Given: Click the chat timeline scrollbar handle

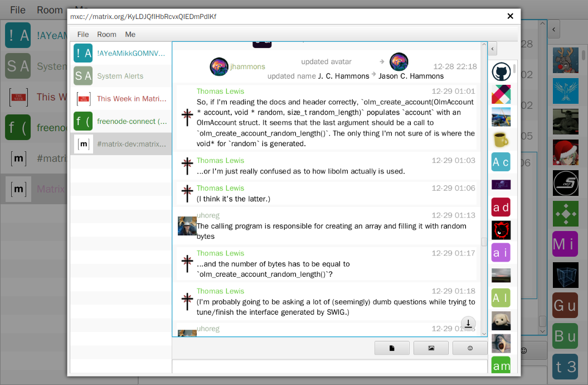Looking at the screenshot, I should pyautogui.click(x=484, y=242).
